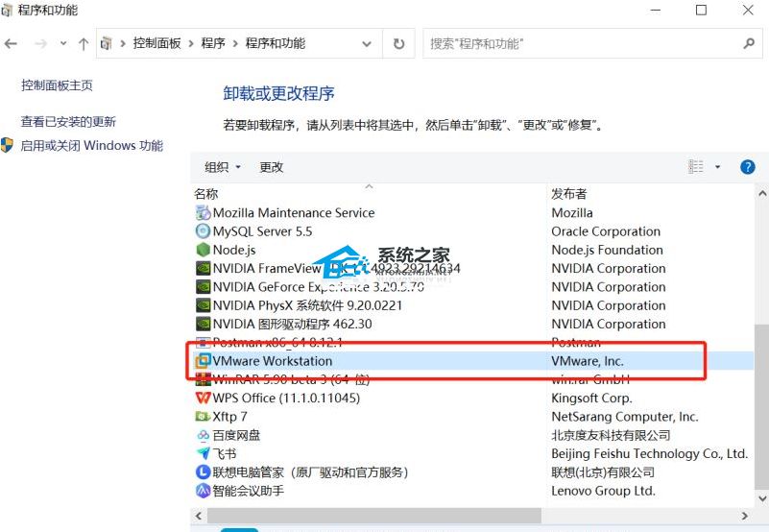Click the vertical scrollbar down arrow
Viewport: 769px width, 532px height.
[762, 498]
